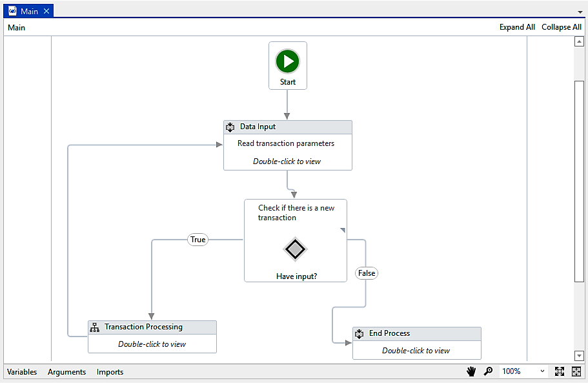Click the workflow icon on Main tab

tap(12, 11)
